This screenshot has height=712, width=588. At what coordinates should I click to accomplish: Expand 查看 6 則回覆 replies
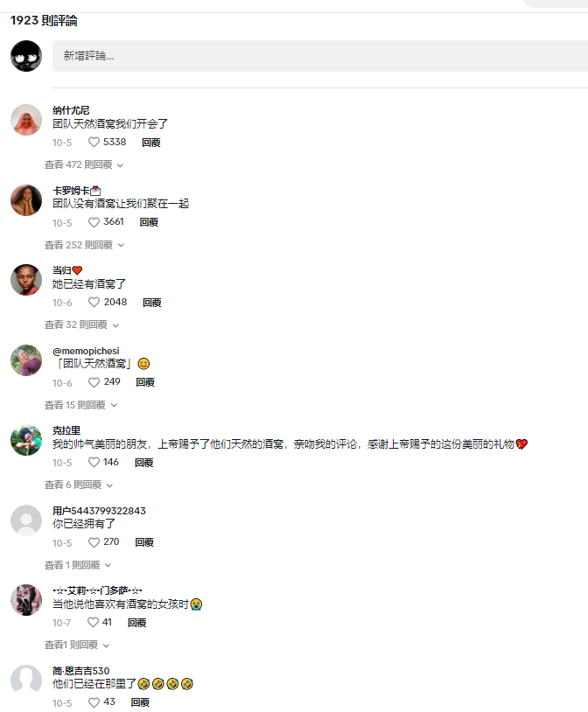[x=79, y=485]
